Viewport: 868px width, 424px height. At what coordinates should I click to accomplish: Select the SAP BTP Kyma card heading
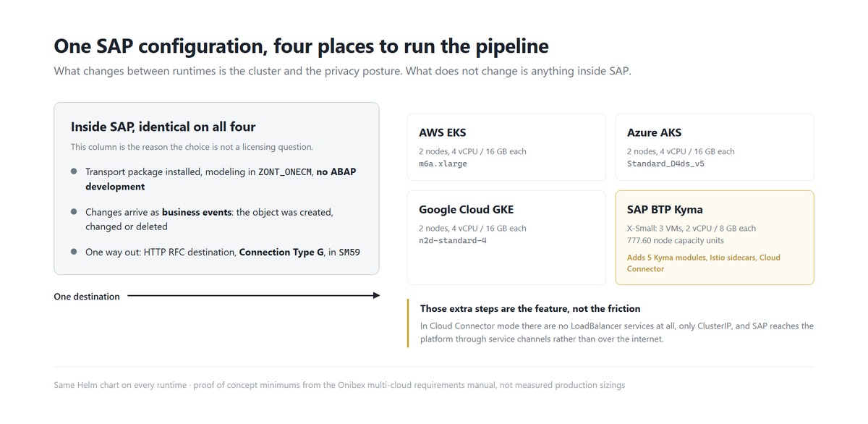[x=665, y=210]
